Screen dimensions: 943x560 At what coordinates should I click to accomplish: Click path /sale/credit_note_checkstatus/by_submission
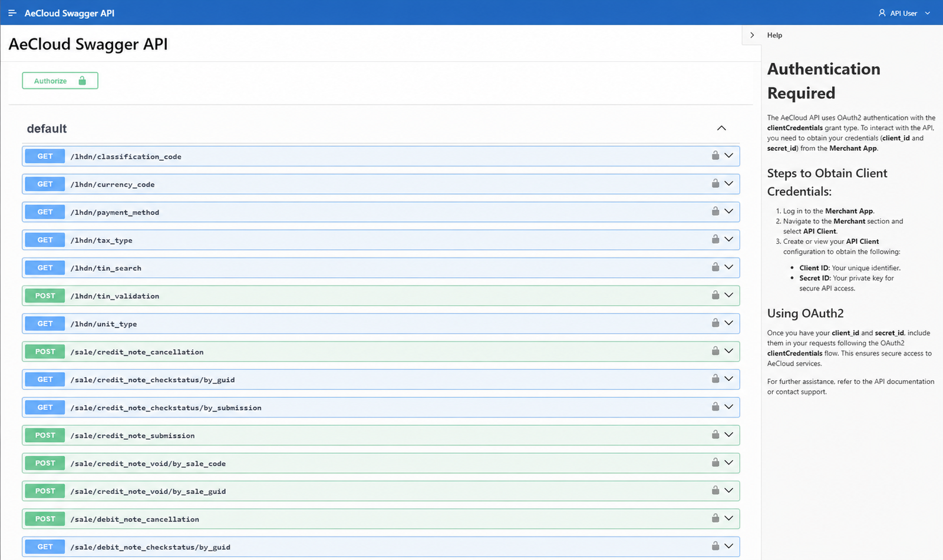(x=166, y=407)
